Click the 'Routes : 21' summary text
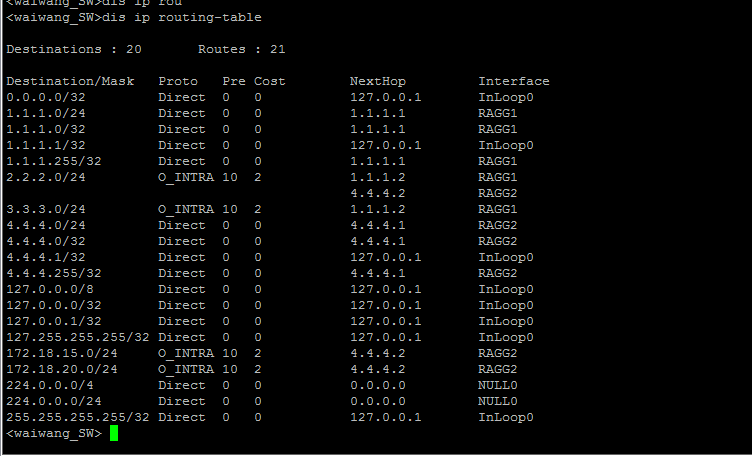752x456 pixels. (x=241, y=49)
